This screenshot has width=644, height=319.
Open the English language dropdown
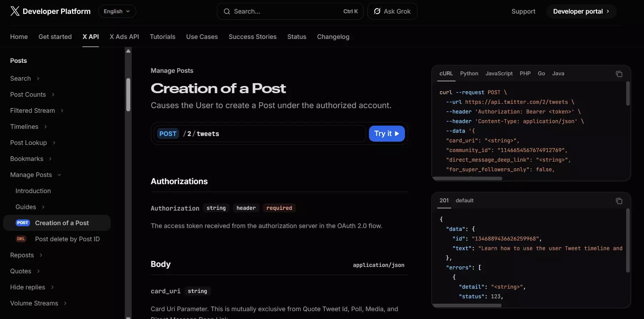pos(117,11)
